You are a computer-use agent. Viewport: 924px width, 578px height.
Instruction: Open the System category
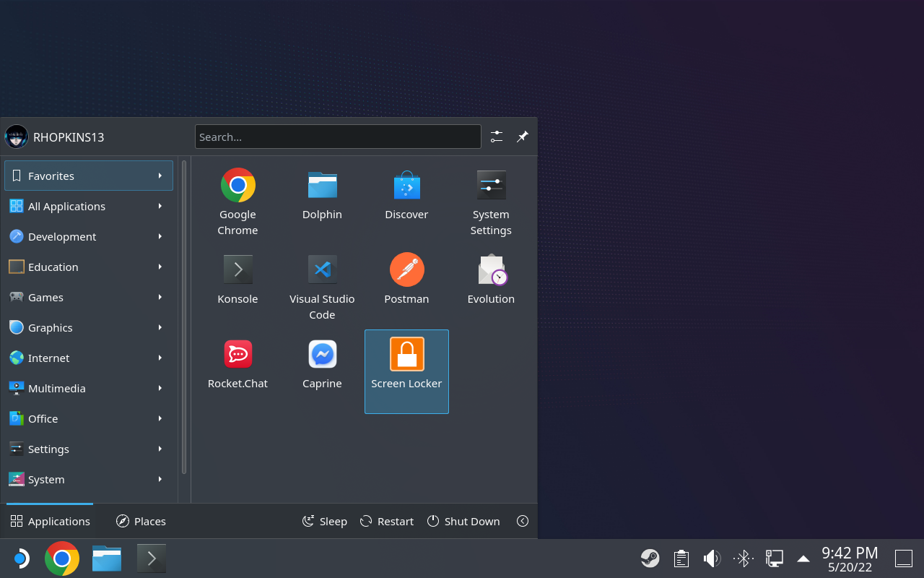click(89, 479)
